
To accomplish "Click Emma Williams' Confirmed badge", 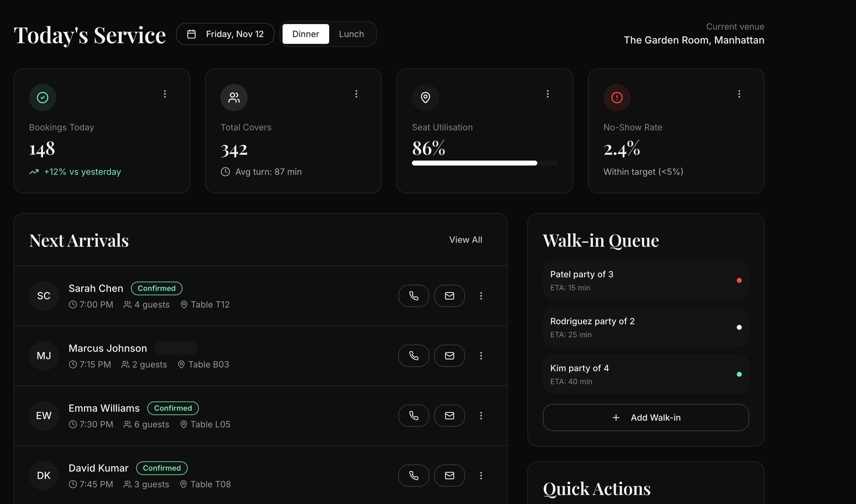I will 173,408.
